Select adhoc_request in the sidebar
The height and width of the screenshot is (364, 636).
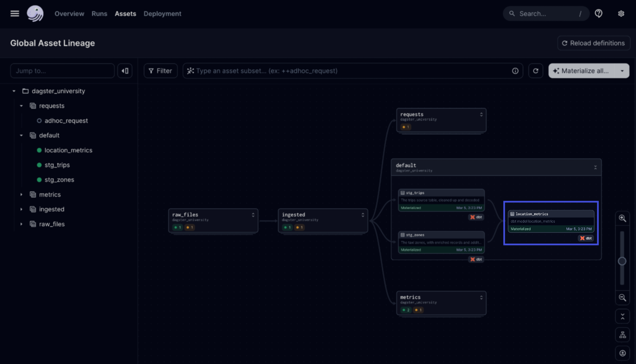[x=66, y=121]
